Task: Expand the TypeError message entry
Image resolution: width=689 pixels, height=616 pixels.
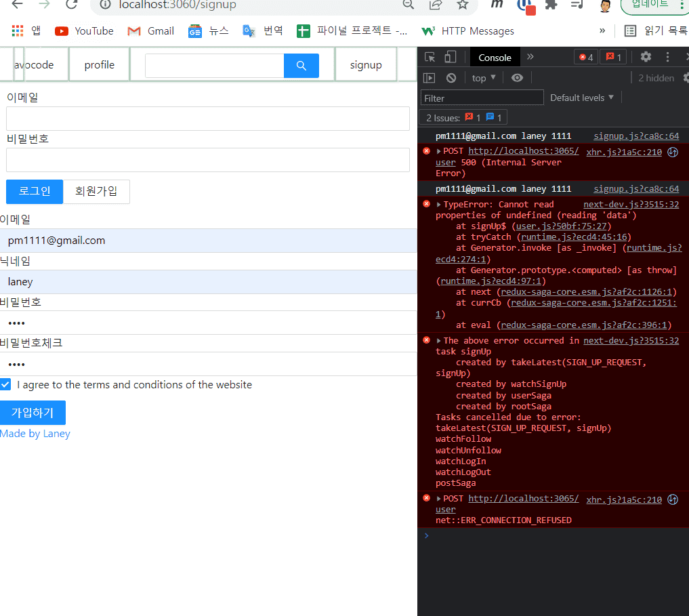Action: pyautogui.click(x=438, y=205)
